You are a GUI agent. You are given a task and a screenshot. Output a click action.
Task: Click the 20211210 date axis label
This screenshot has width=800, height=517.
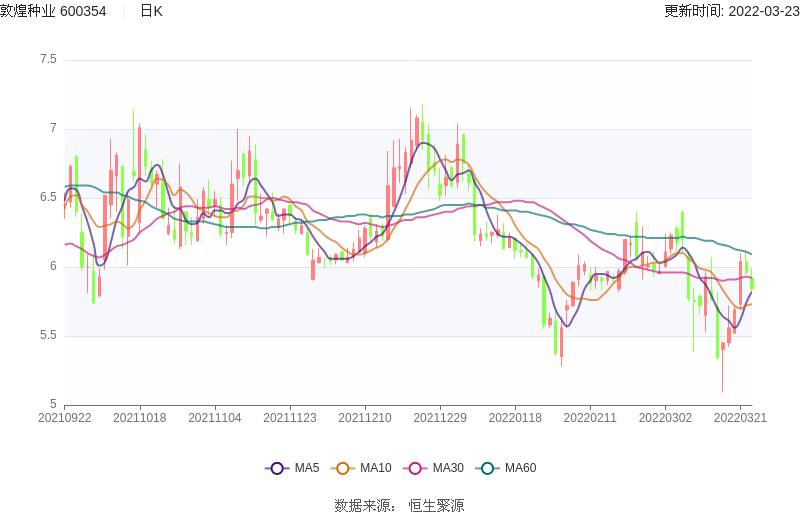364,418
